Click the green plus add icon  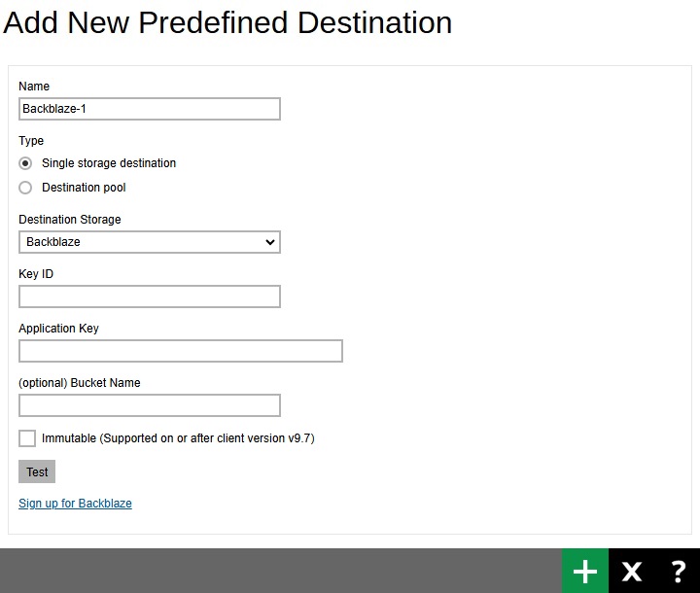pos(585,571)
